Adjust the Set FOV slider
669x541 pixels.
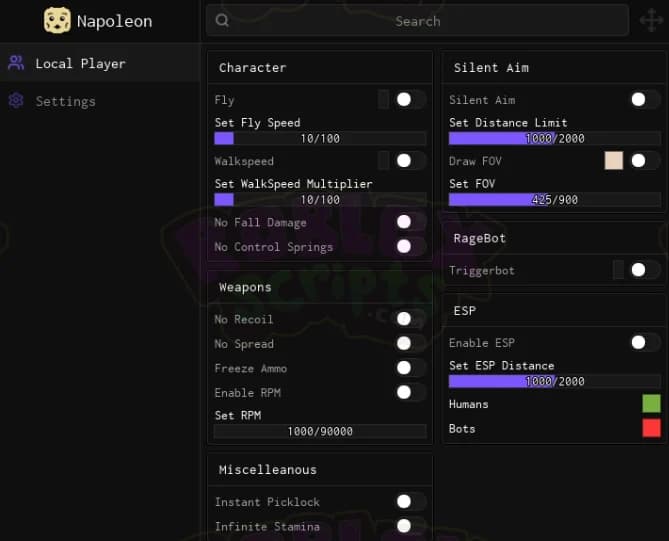coord(555,199)
